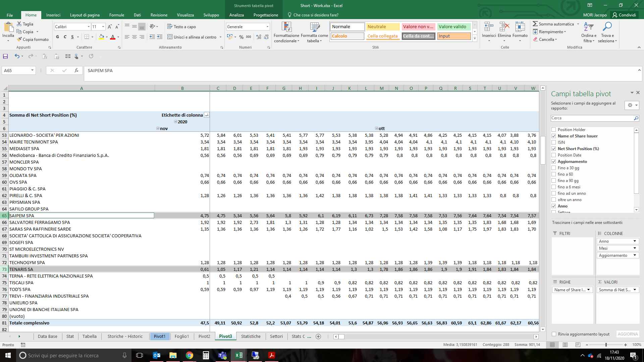This screenshot has height=362, width=644.
Task: Apply the Neutrale cell style
Action: [383, 27]
